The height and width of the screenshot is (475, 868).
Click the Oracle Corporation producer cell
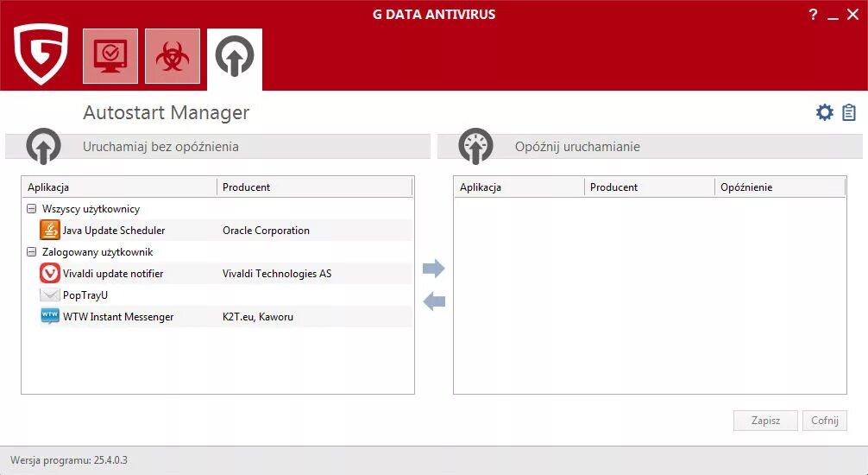(x=267, y=231)
